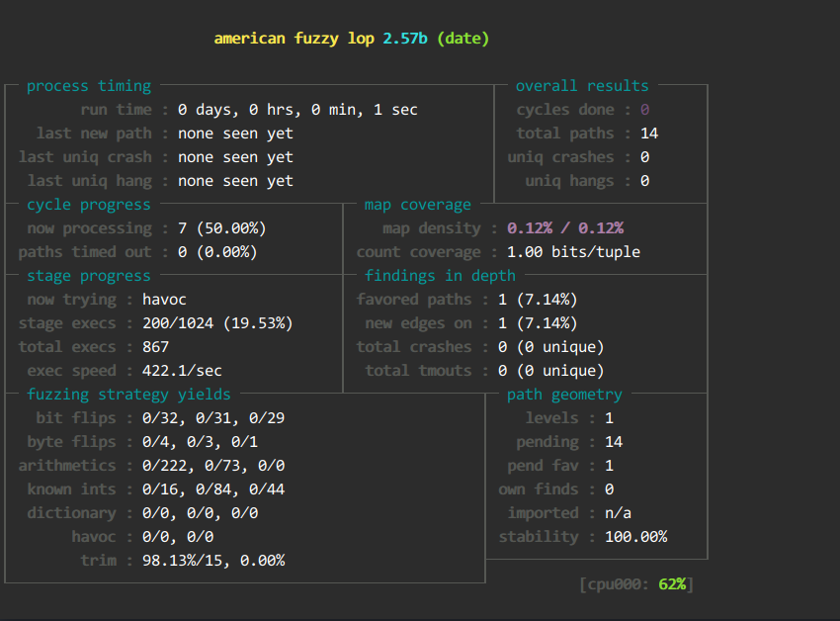Click the known ints value '0/16, 0/84, 0/44'
The image size is (840, 621).
[x=213, y=488]
